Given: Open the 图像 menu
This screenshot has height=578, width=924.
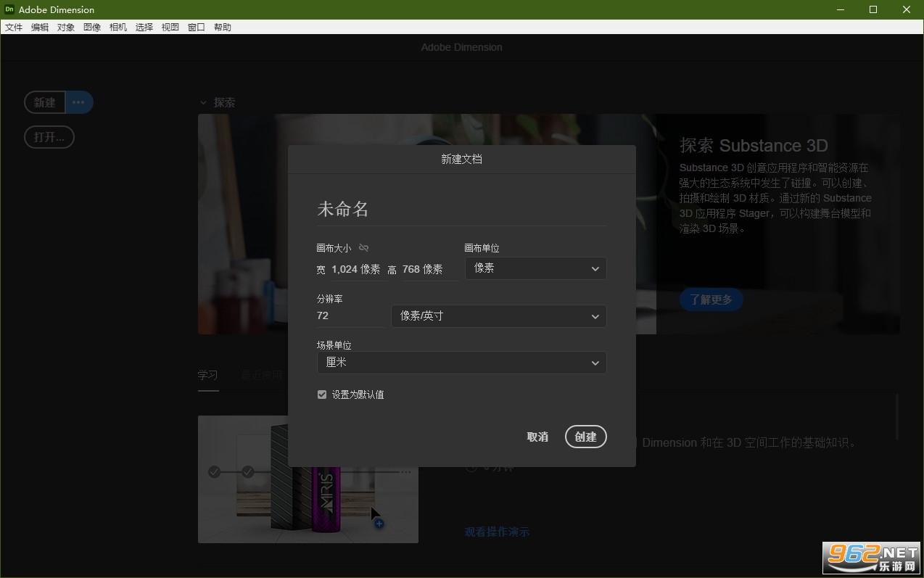Looking at the screenshot, I should tap(92, 28).
